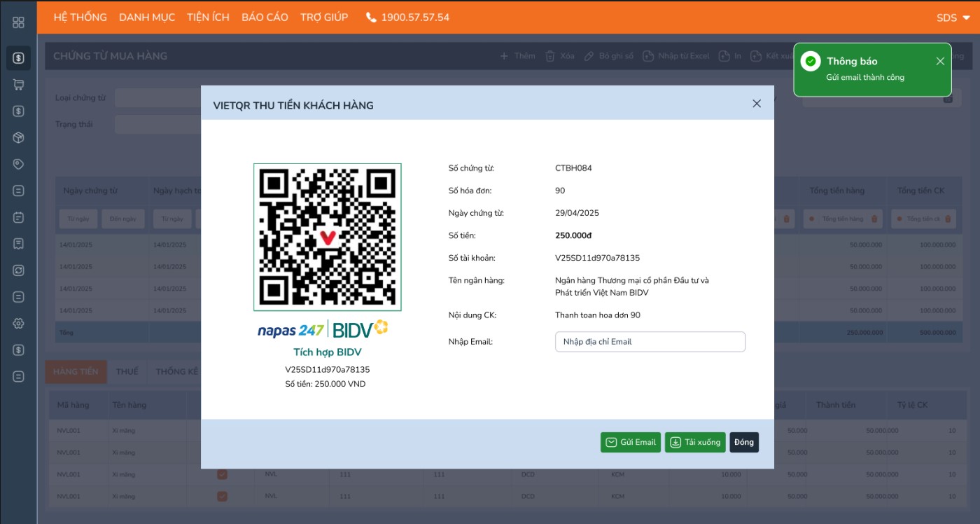Image resolution: width=980 pixels, height=524 pixels.
Task: Open the box package sidebar icon
Action: click(x=19, y=138)
